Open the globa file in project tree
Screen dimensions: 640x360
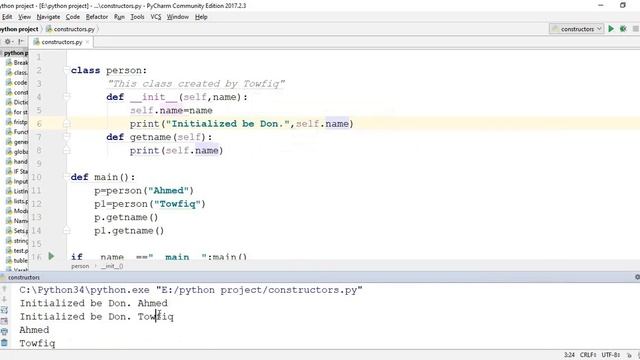click(17, 151)
